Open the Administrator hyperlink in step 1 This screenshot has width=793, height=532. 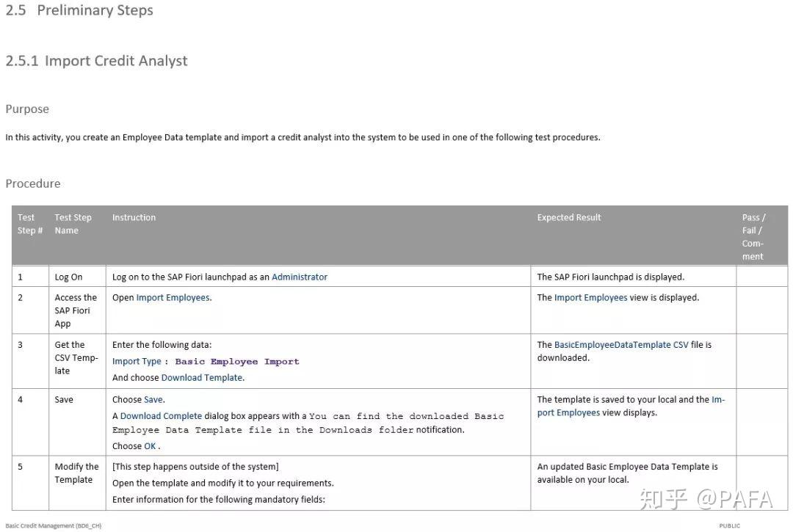click(299, 277)
